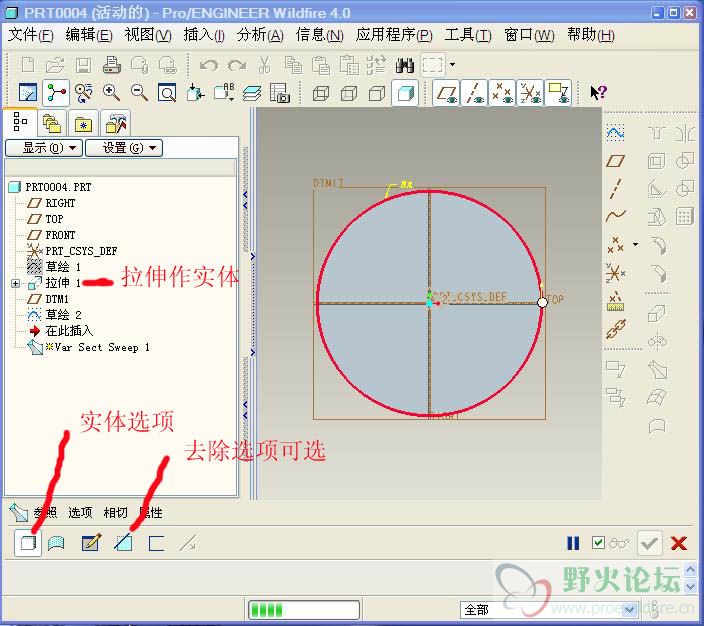This screenshot has width=704, height=626.
Task: Open the 相切 dashboard panel
Action: (115, 512)
